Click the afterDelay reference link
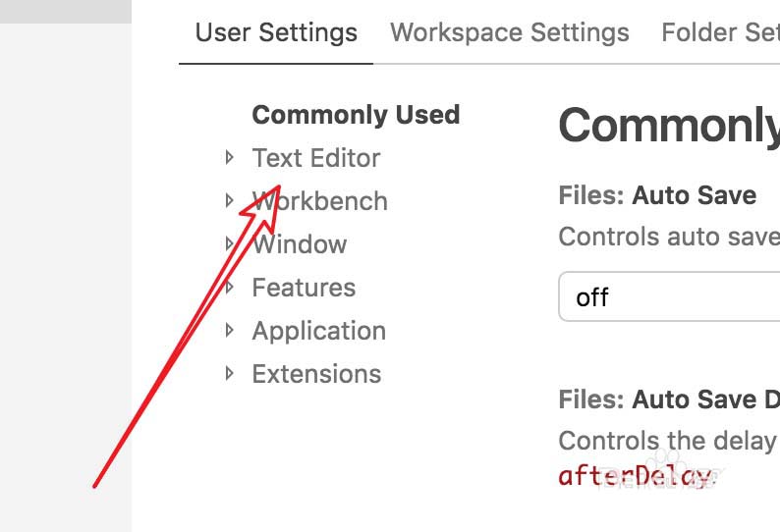 [x=634, y=476]
